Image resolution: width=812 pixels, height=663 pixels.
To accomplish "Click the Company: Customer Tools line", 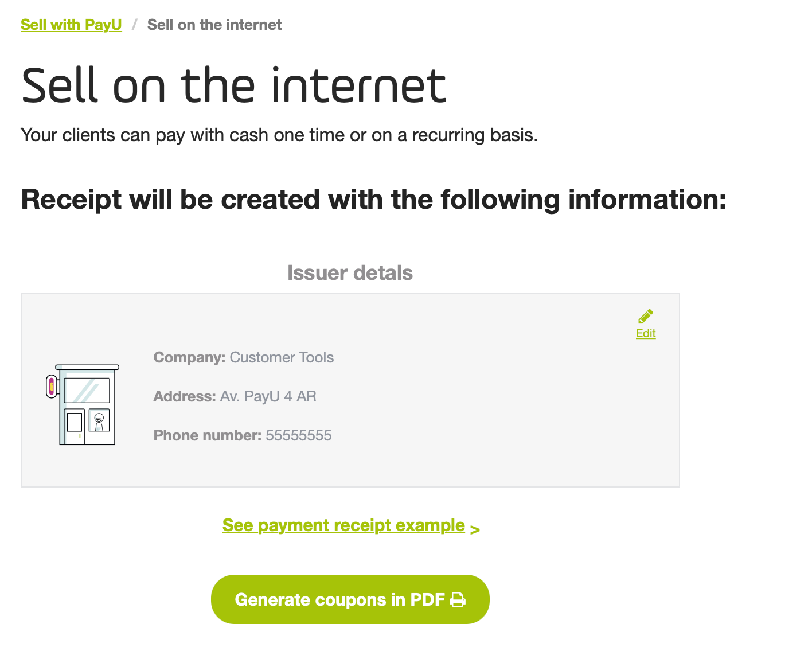I will tap(244, 357).
